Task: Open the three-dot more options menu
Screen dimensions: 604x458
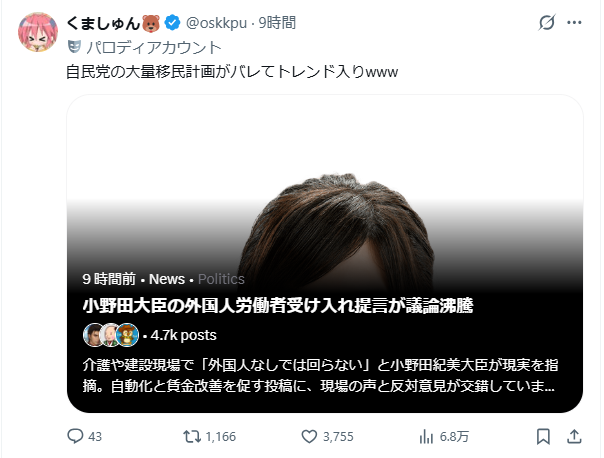Action: point(574,22)
